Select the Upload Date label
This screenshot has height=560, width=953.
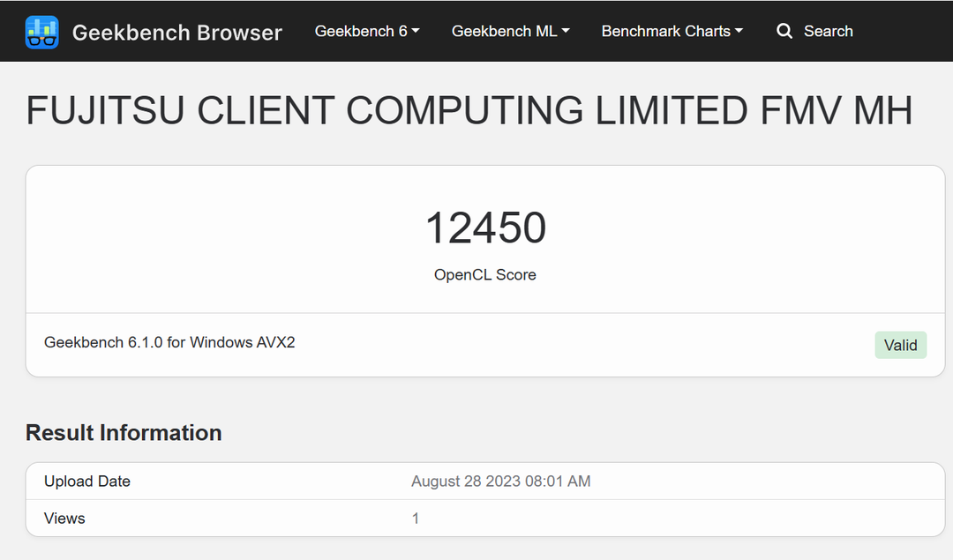click(87, 482)
